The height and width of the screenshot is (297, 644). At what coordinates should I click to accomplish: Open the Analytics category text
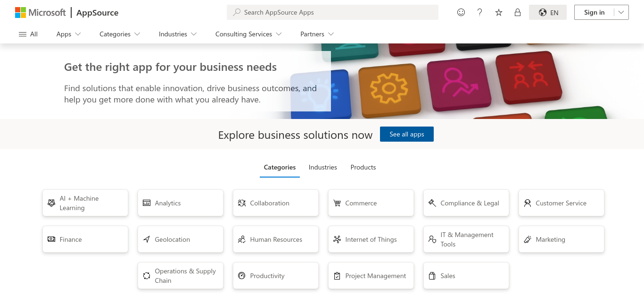[168, 203]
